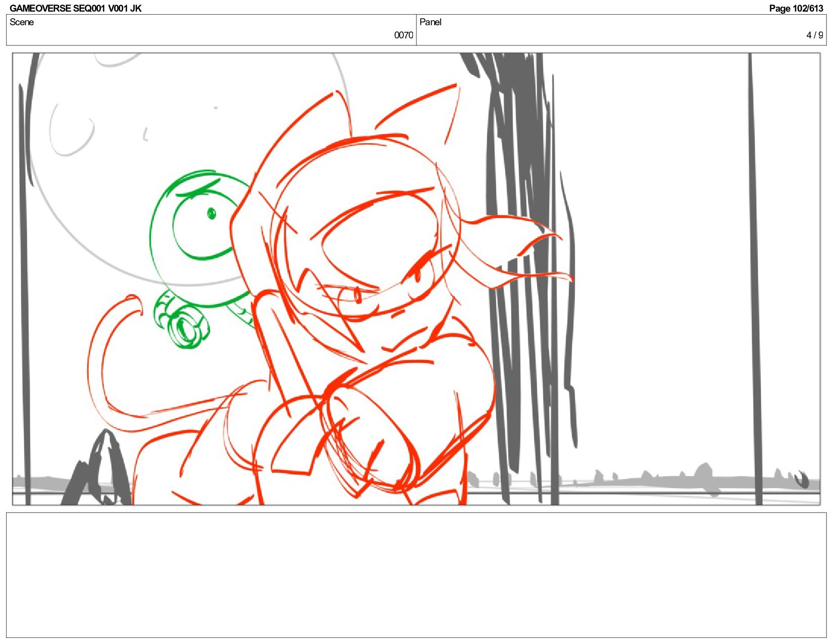Click the panel count '4 / 9'
The height and width of the screenshot is (644, 834).
(x=814, y=35)
